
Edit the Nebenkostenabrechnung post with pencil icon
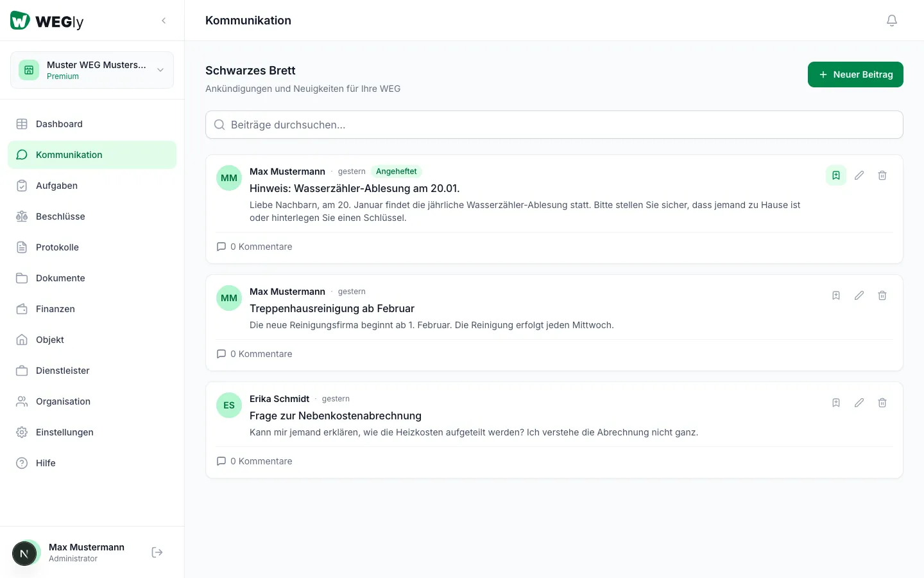point(859,403)
